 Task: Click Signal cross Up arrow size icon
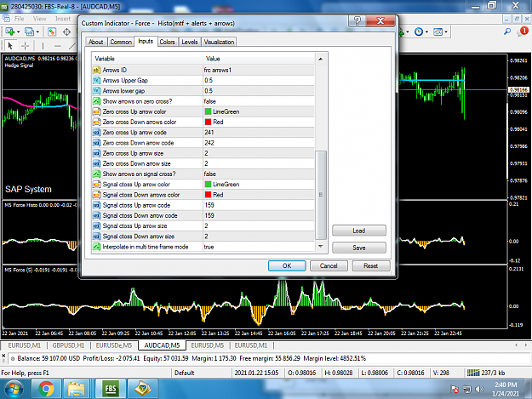pyautogui.click(x=97, y=225)
